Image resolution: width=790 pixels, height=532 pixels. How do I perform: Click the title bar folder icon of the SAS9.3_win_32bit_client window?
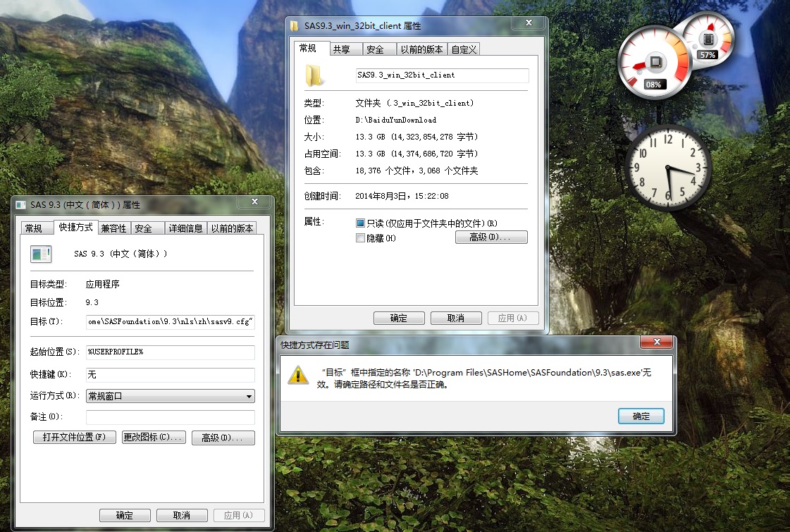tap(295, 25)
